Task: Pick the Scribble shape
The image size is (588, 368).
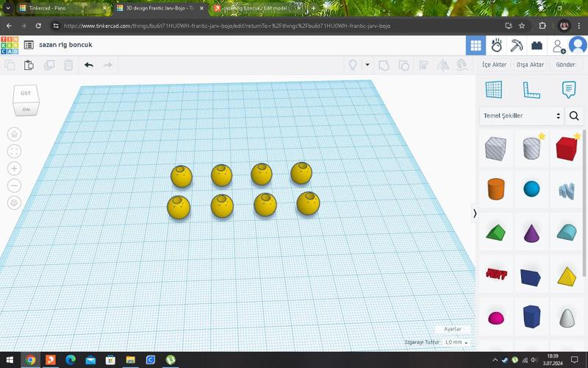Action: tap(567, 191)
